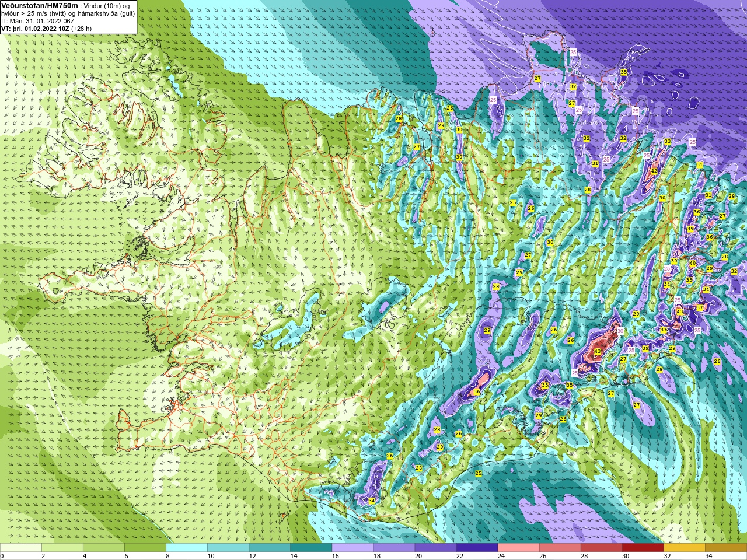Click the legend scale label 16
Viewport: 747px width, 560px height.
pos(335,556)
